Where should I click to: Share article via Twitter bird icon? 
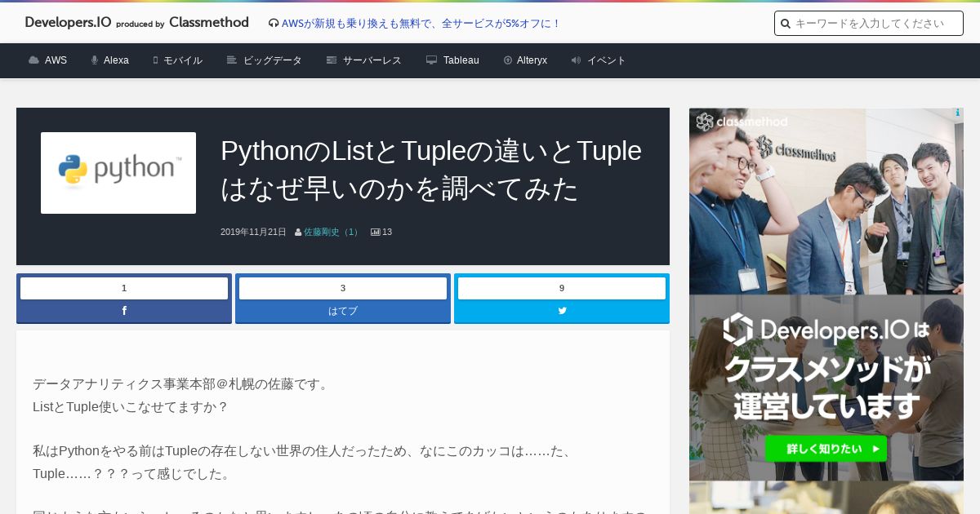pos(562,311)
